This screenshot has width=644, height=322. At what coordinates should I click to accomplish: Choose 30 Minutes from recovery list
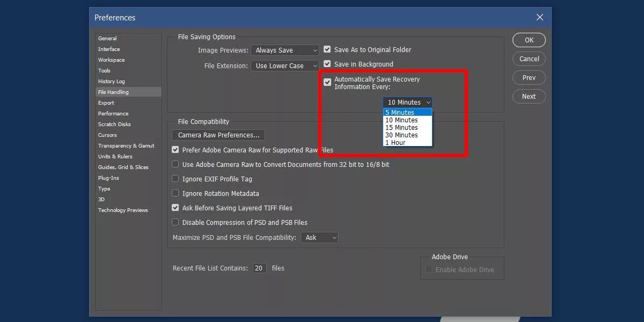click(x=408, y=135)
